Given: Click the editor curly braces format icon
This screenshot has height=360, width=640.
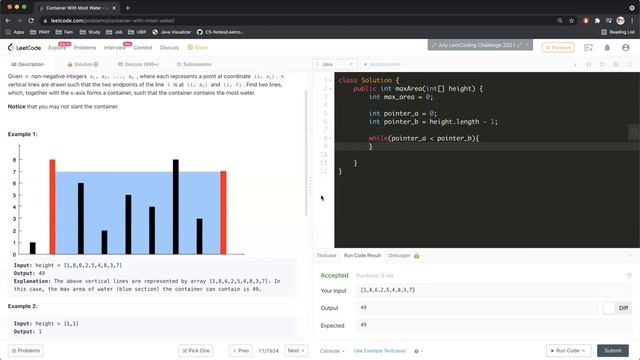Looking at the screenshot, I should pos(589,64).
